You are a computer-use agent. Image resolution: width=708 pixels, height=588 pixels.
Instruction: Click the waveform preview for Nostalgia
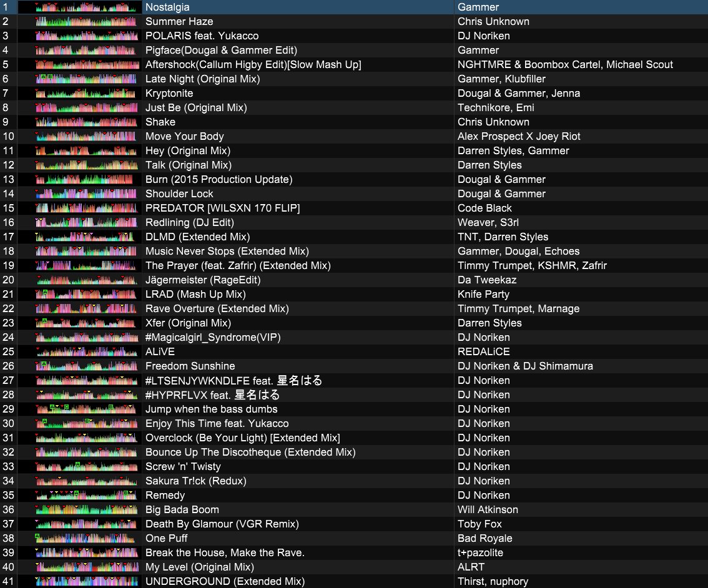coord(86,7)
